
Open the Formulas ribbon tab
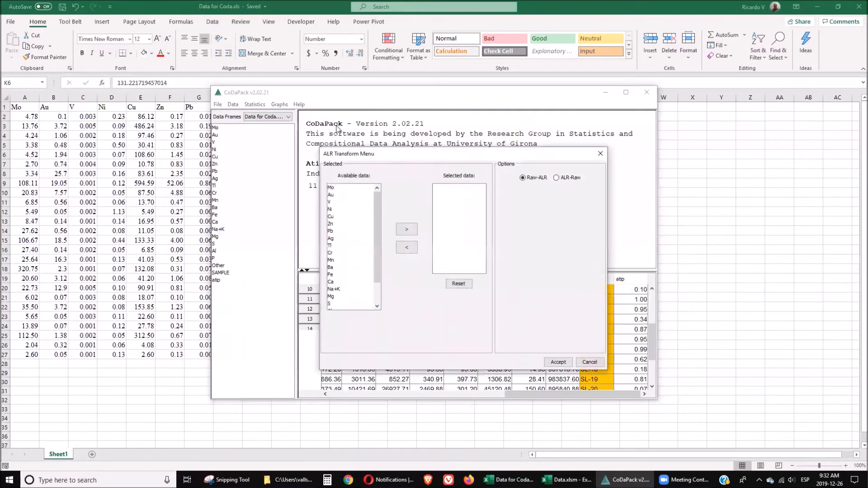click(181, 21)
